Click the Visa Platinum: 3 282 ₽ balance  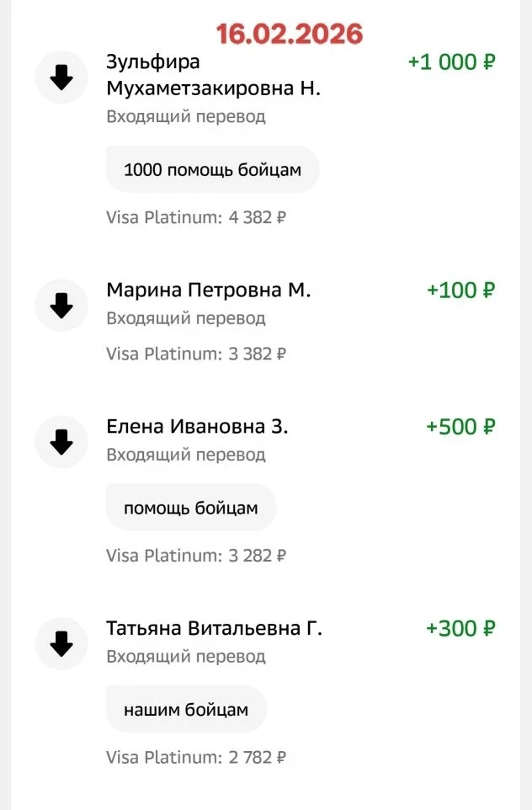point(196,556)
